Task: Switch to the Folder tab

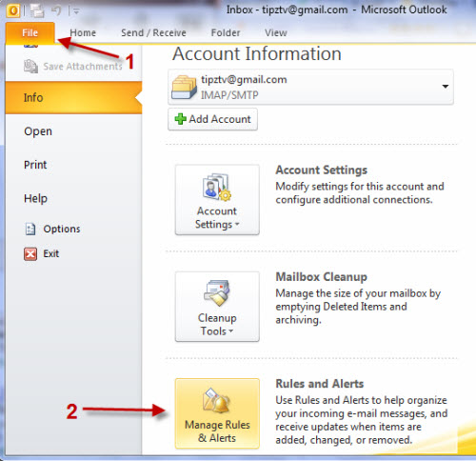Action: point(226,32)
